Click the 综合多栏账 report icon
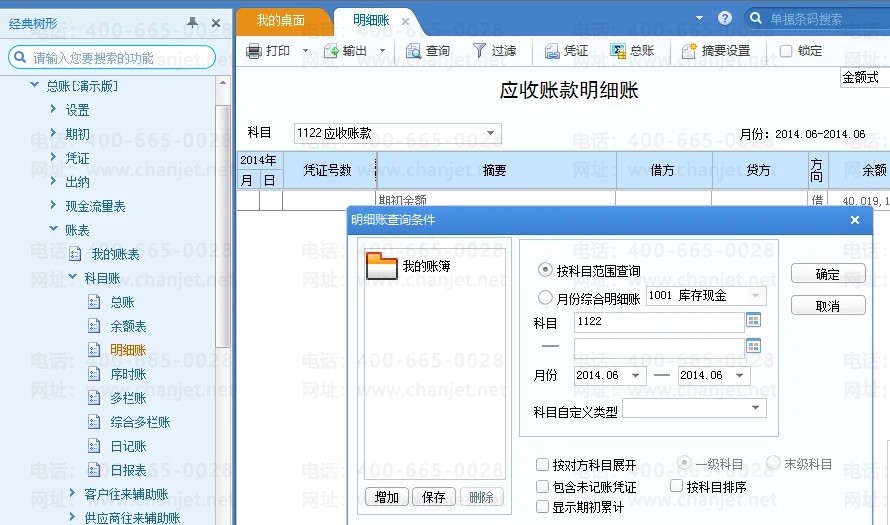 pos(94,422)
